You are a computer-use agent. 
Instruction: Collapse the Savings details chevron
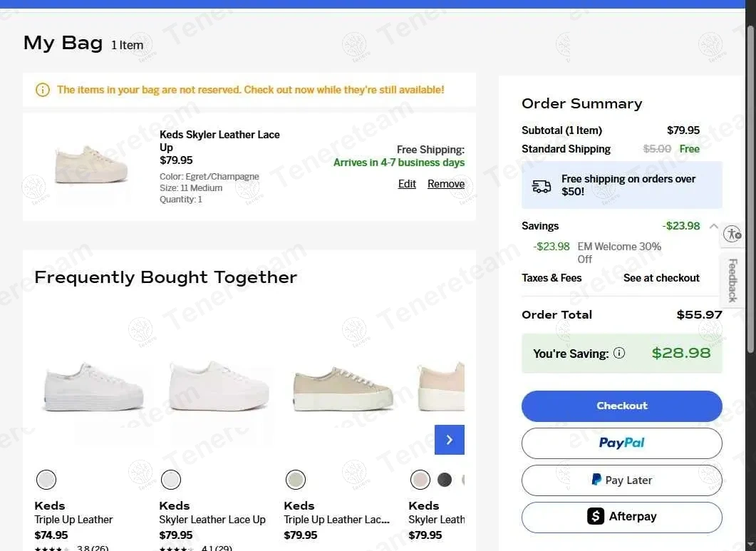coord(713,226)
